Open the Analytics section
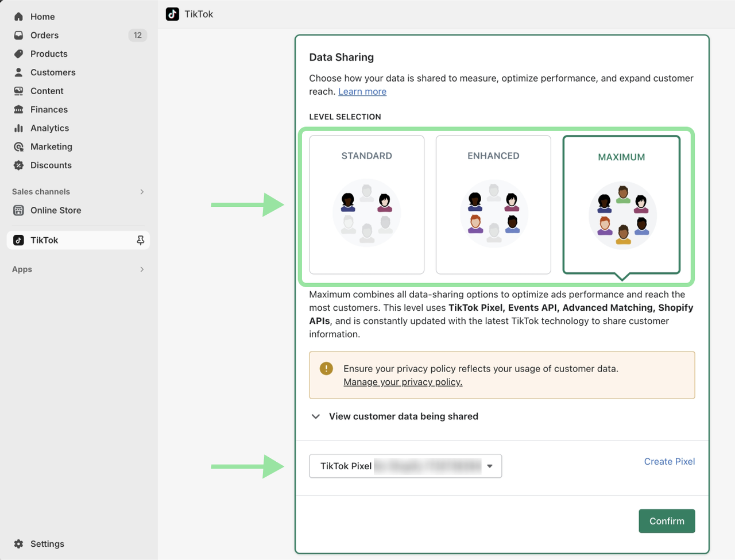 pos(48,128)
